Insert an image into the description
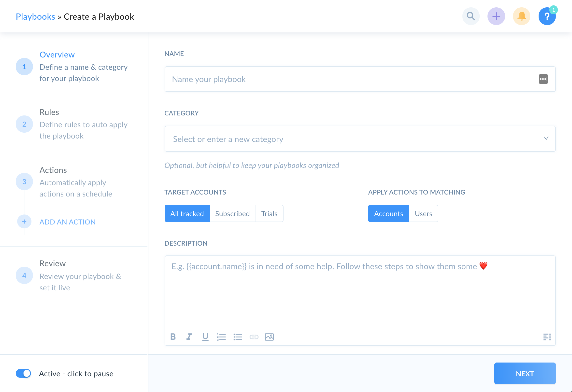The width and height of the screenshot is (572, 392). tap(269, 337)
